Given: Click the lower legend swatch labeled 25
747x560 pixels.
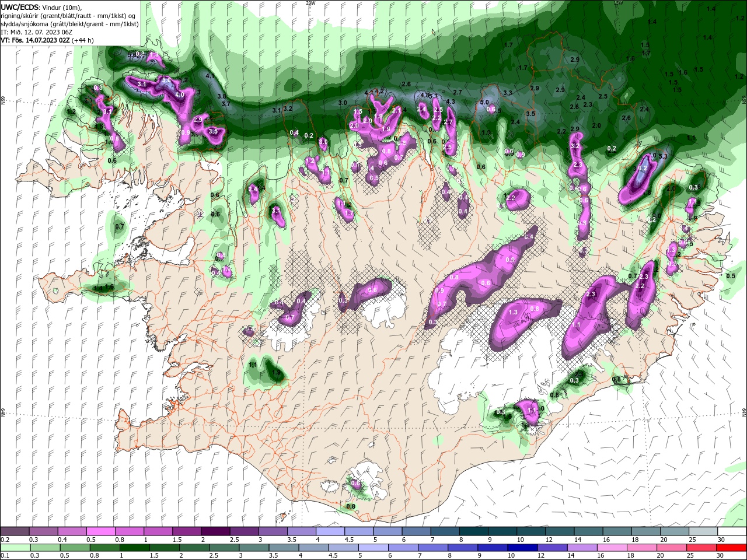Looking at the screenshot, I should (700, 548).
